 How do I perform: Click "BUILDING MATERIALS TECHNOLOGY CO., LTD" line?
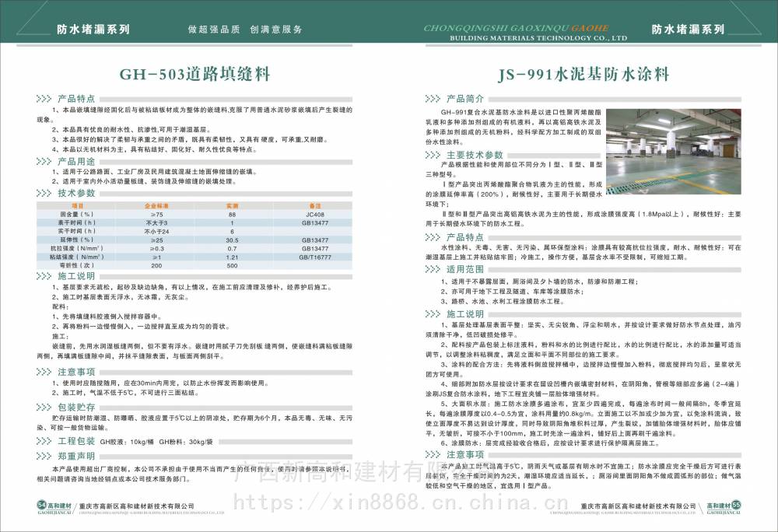coord(538,38)
